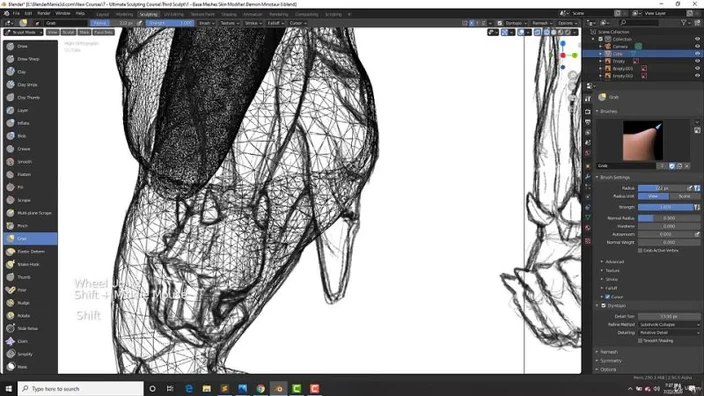Viewport: 704px width, 396px height.
Task: Select the Blob brush
Action: pyautogui.click(x=30, y=136)
